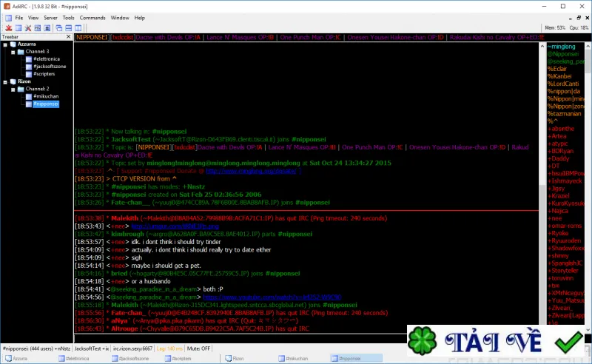
Task: Select user minglong in nick list
Action: [x=562, y=47]
